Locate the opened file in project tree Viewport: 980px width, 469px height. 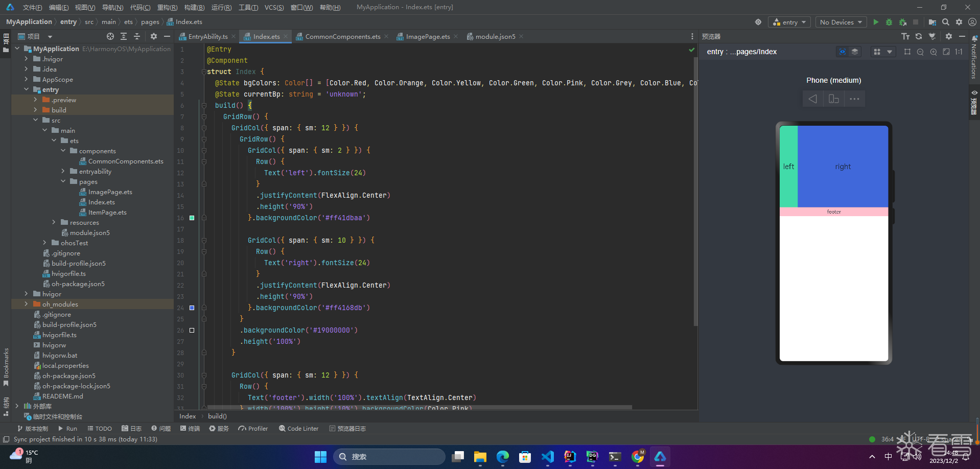click(110, 36)
